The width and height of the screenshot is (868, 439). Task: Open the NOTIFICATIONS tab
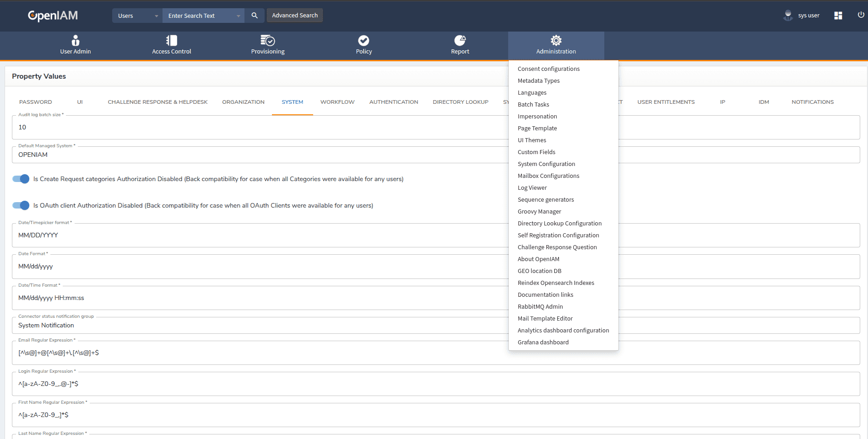coord(813,102)
